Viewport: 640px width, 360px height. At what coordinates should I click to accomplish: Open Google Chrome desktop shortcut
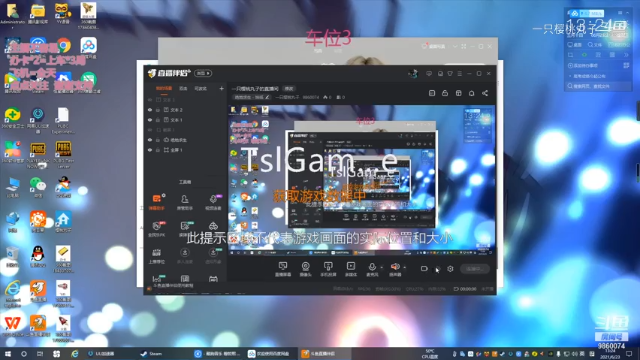click(x=63, y=46)
